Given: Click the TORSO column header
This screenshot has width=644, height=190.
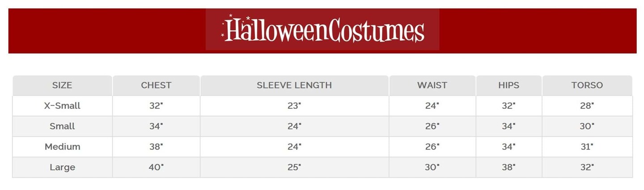Looking at the screenshot, I should point(587,85).
